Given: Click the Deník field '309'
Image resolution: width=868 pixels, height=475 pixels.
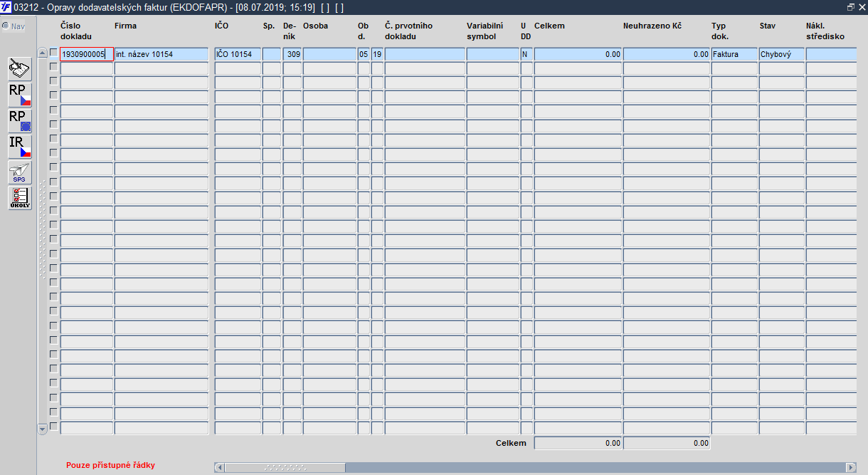Looking at the screenshot, I should click(x=292, y=54).
